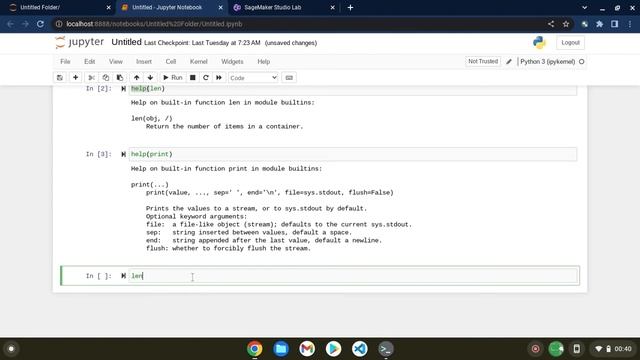Click the In [3]: prompt label
Viewport: 640px width, 360px height.
coord(98,154)
